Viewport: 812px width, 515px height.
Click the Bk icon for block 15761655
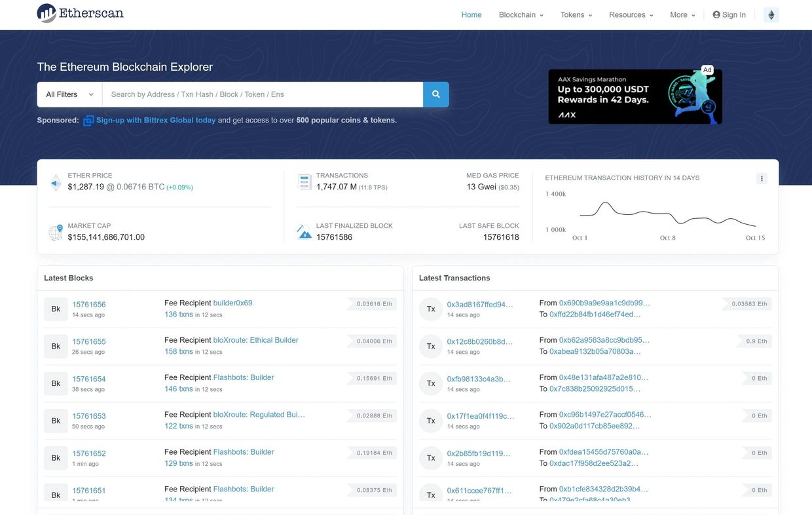point(56,347)
